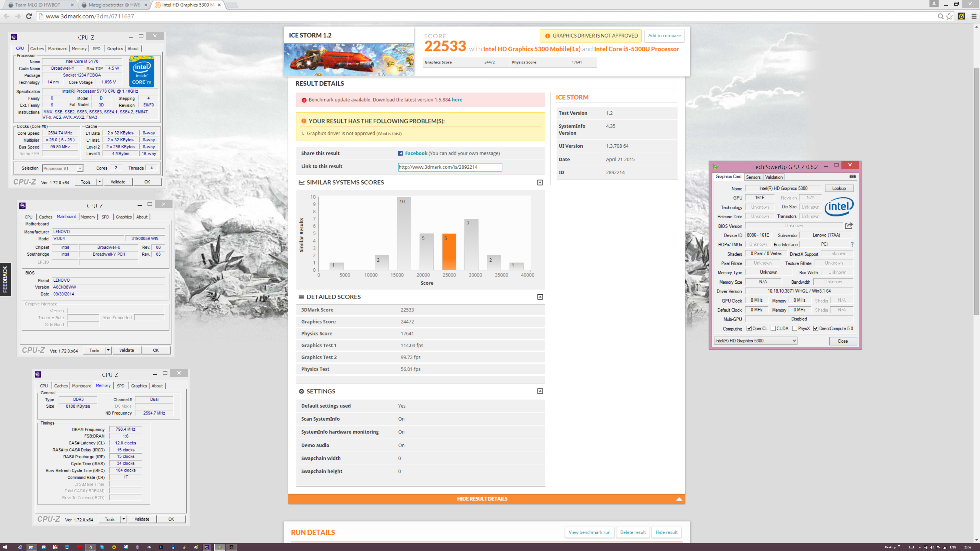Click the Action Center flag icon
This screenshot has height=551, width=980.
point(938,548)
